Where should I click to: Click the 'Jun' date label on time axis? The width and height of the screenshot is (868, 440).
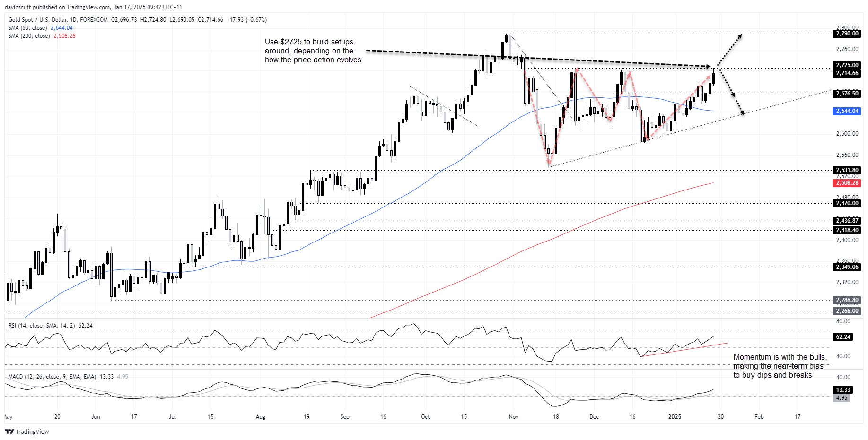point(96,417)
